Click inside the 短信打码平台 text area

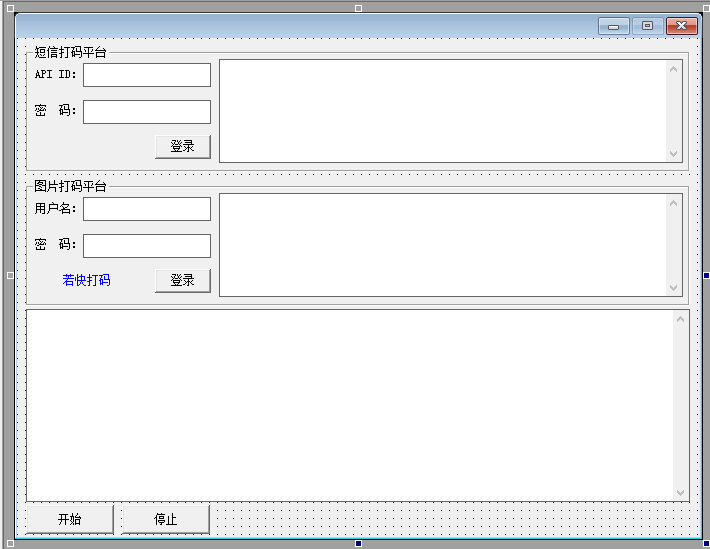click(x=443, y=110)
